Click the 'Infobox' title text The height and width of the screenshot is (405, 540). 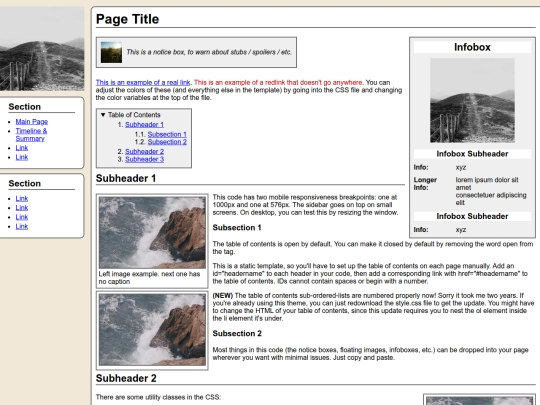(472, 47)
